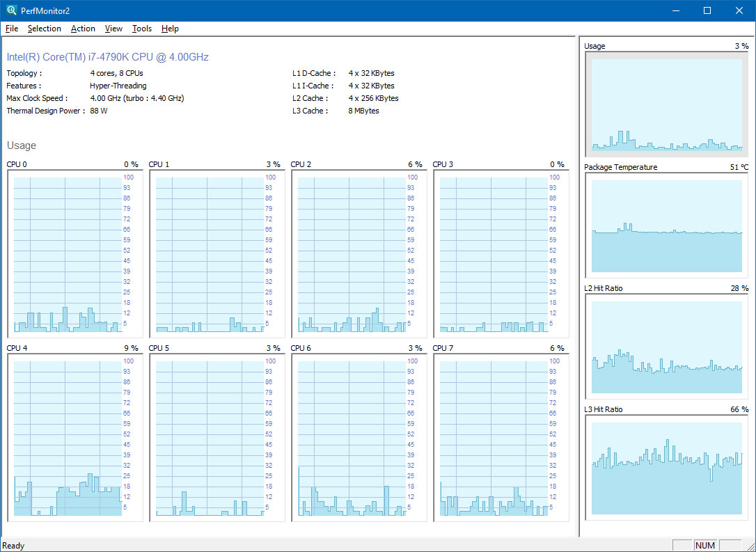This screenshot has width=756, height=552.
Task: Select the CPU 5 usage graph
Action: pyautogui.click(x=210, y=438)
